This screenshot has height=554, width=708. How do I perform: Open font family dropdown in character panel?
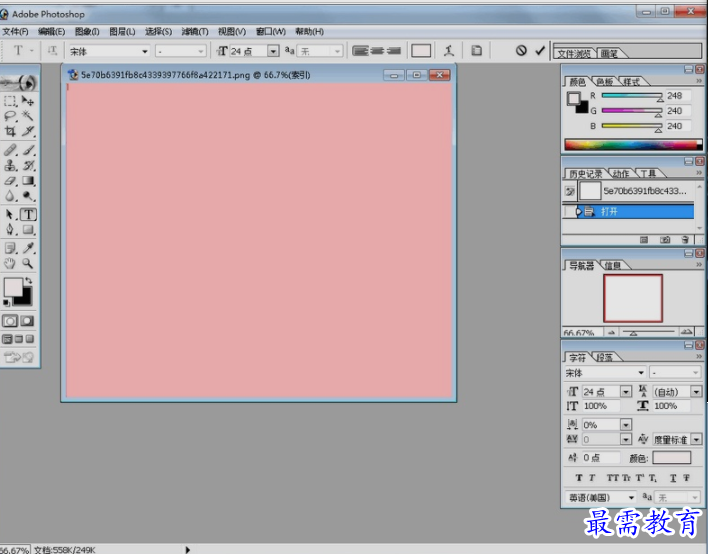tap(640, 372)
